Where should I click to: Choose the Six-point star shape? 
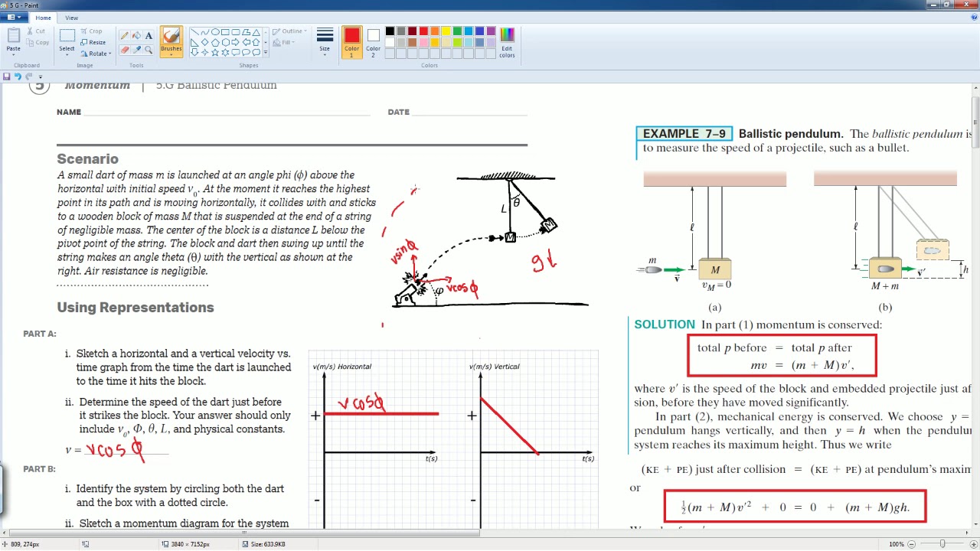point(225,52)
